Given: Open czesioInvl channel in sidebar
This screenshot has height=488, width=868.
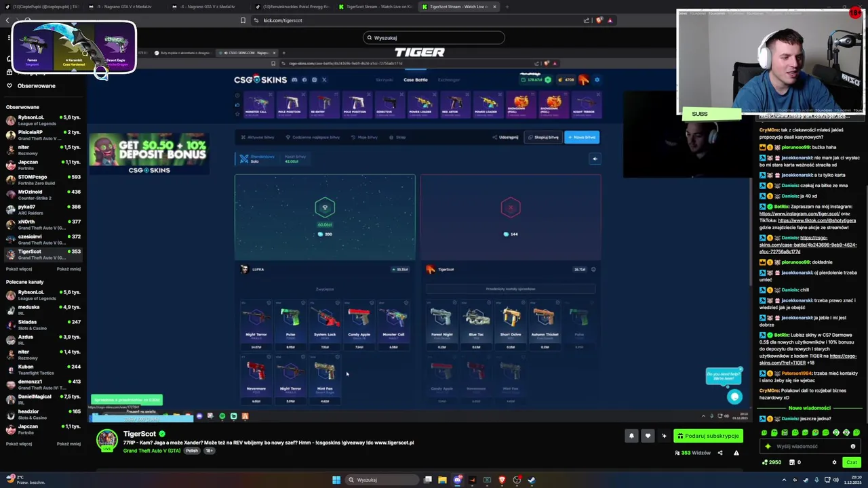Looking at the screenshot, I should pos(43,239).
